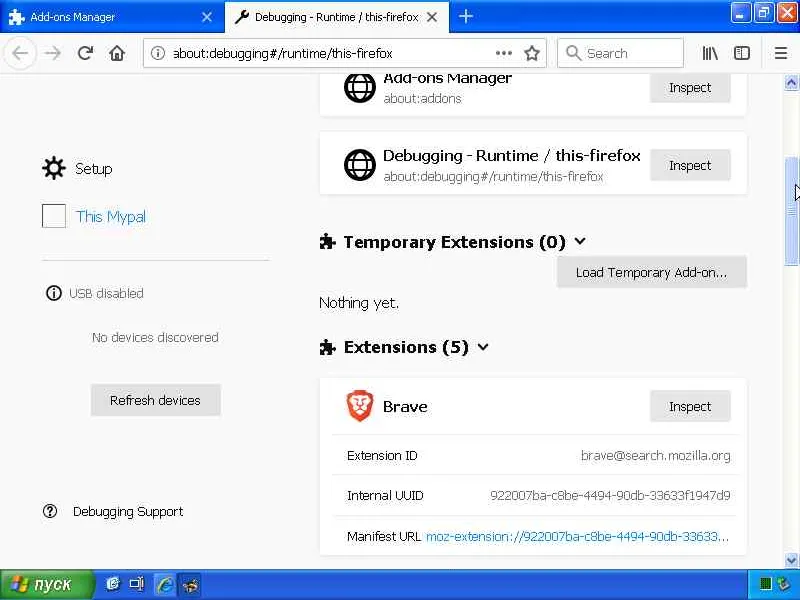Click the Temporary Extensions puzzle icon
This screenshot has height=600, width=800.
327,241
